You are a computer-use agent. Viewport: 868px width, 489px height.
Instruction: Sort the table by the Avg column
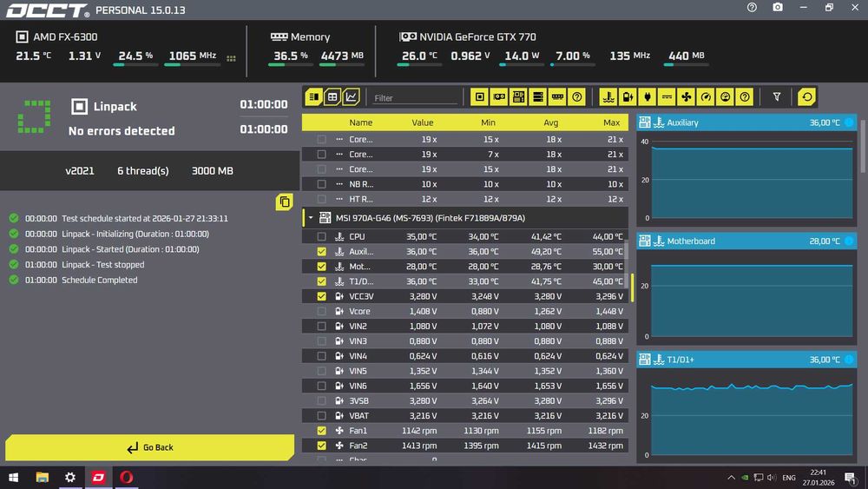point(550,122)
